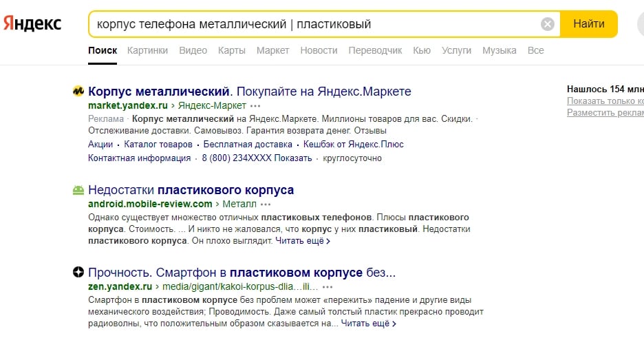Open the market.yandex.ru domain link
Screen dimensions: 644x338
(128, 105)
